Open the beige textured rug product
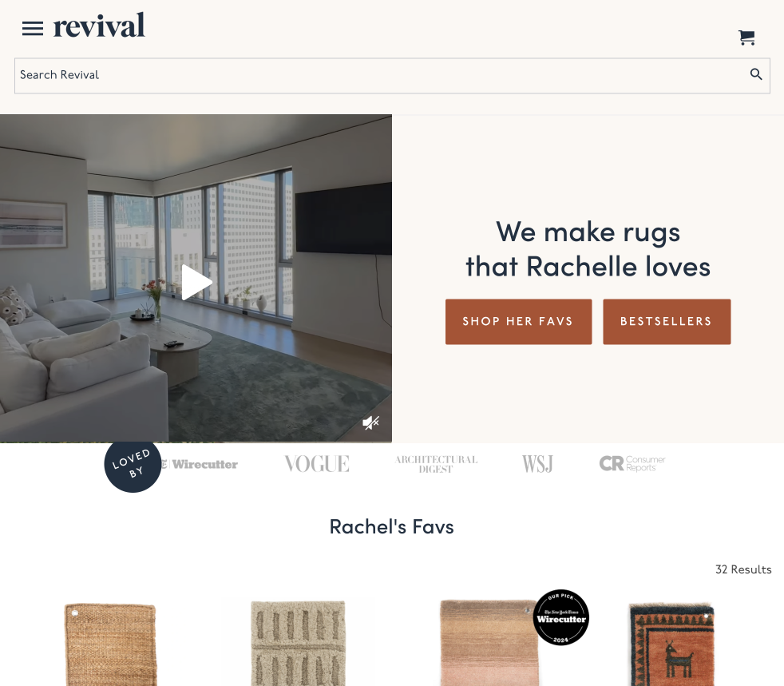Viewport: 784px width, 686px height. tap(299, 643)
